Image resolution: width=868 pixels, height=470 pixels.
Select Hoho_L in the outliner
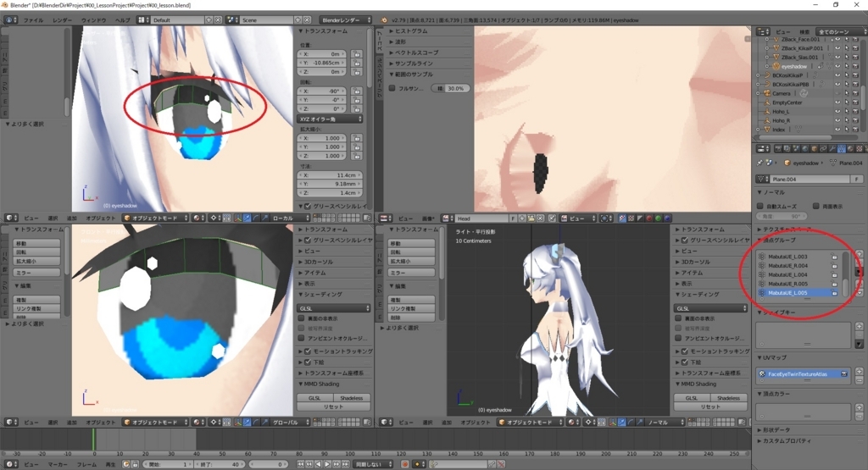coord(781,112)
